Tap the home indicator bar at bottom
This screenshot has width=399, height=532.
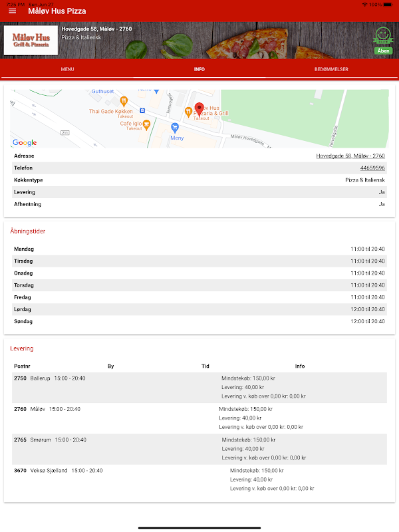[x=199, y=528]
